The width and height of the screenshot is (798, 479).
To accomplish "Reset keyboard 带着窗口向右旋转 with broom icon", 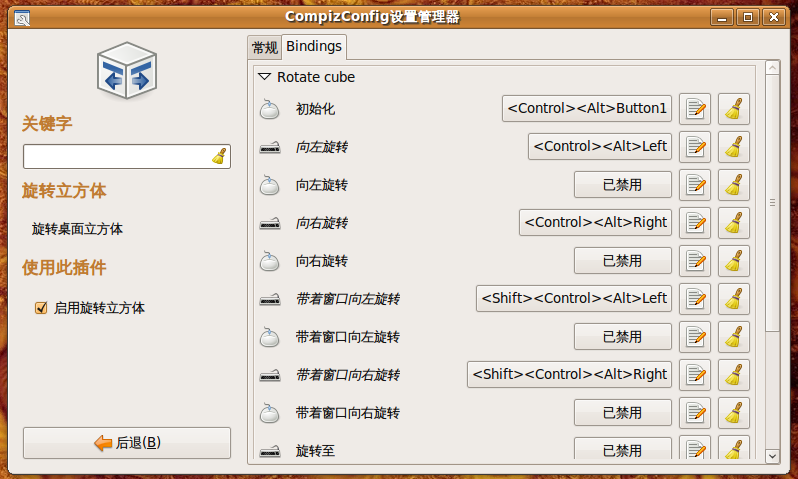I will tap(733, 375).
